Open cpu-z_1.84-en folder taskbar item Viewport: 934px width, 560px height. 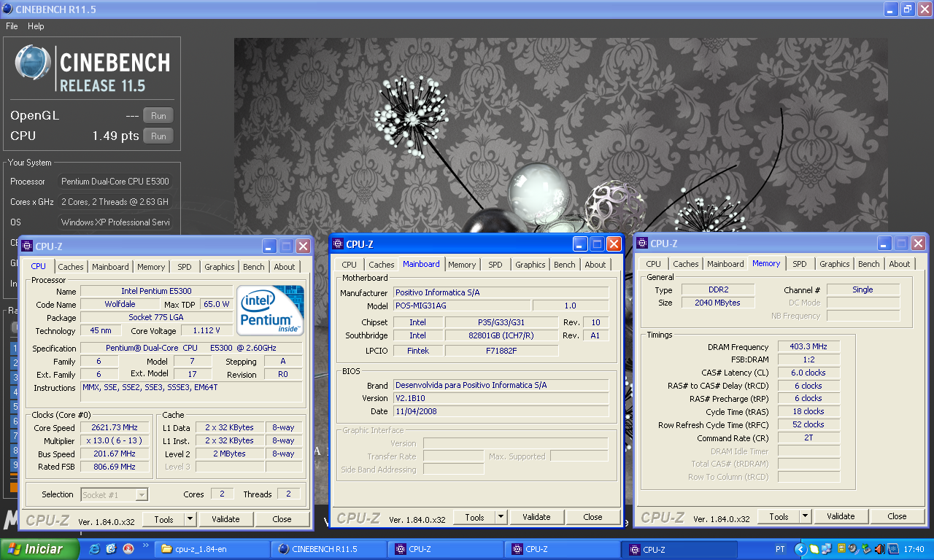tap(212, 549)
